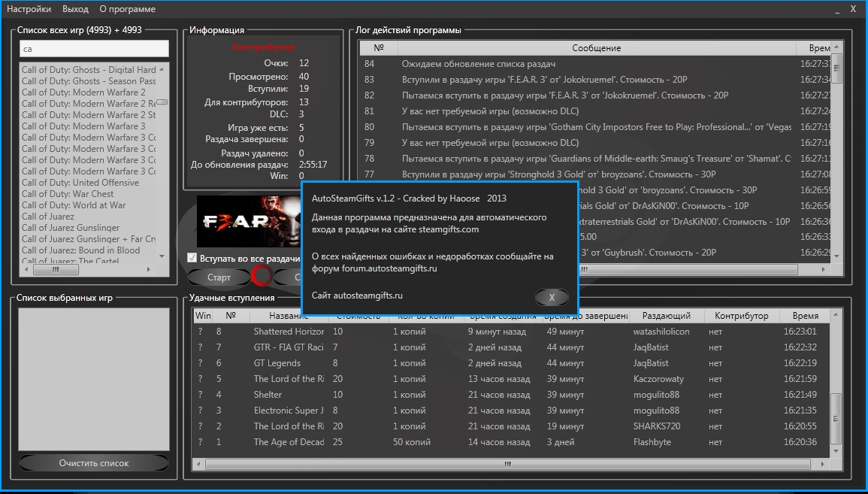Click giver 'Kaczorowaty' cell
This screenshot has height=494, width=868.
(659, 380)
